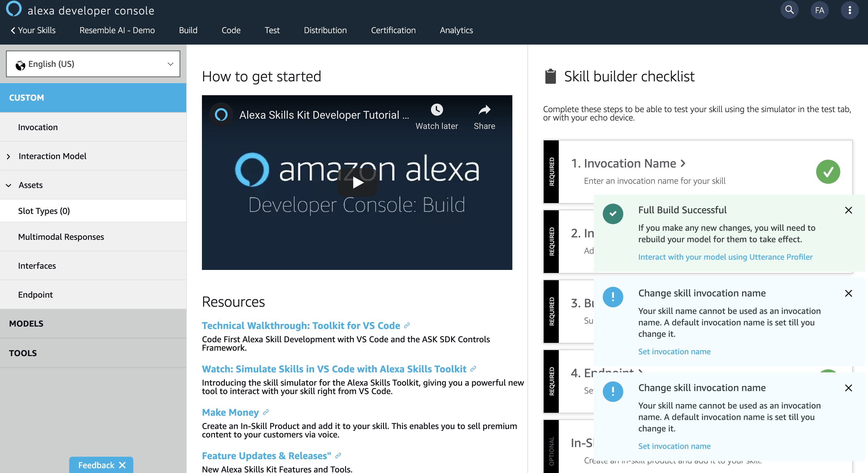
Task: Open Slot Types (0)
Action: (x=93, y=211)
